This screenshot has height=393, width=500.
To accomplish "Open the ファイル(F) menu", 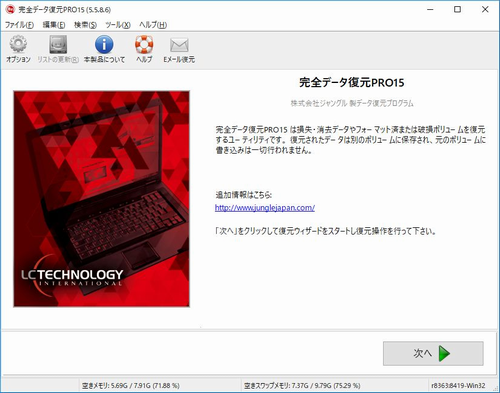I will [19, 25].
